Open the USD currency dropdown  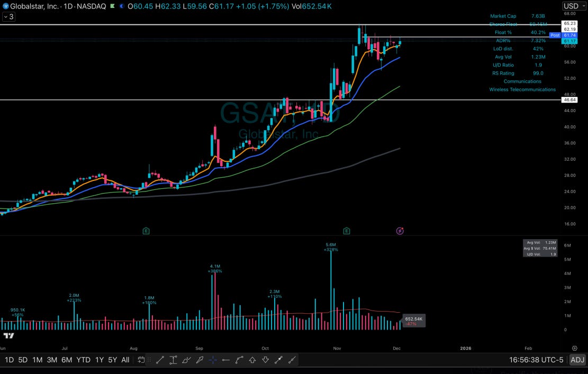tap(574, 6)
